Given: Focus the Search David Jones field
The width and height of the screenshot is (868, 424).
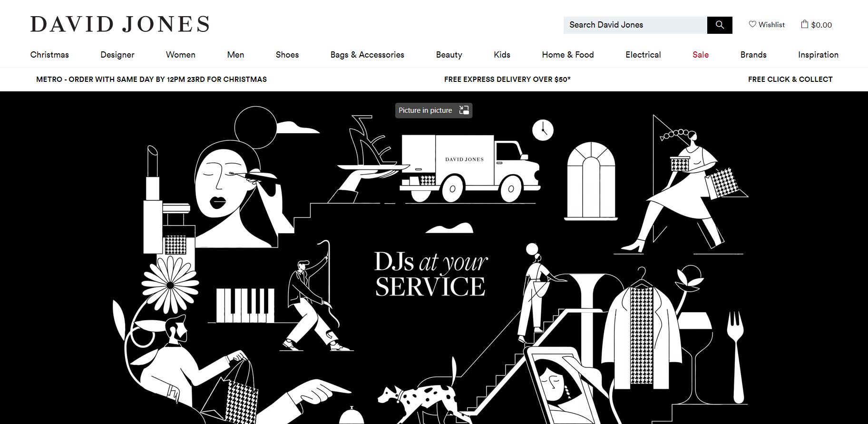Looking at the screenshot, I should tap(635, 25).
